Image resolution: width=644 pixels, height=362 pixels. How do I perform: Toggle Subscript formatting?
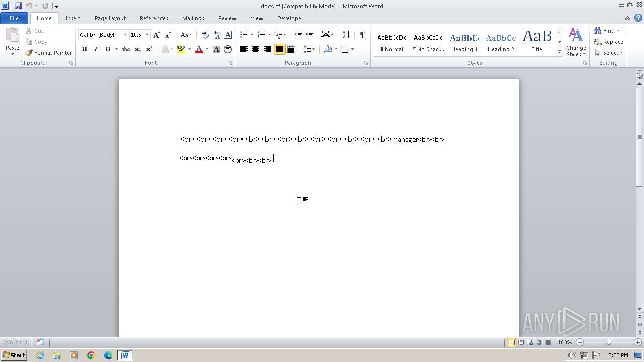[137, 49]
